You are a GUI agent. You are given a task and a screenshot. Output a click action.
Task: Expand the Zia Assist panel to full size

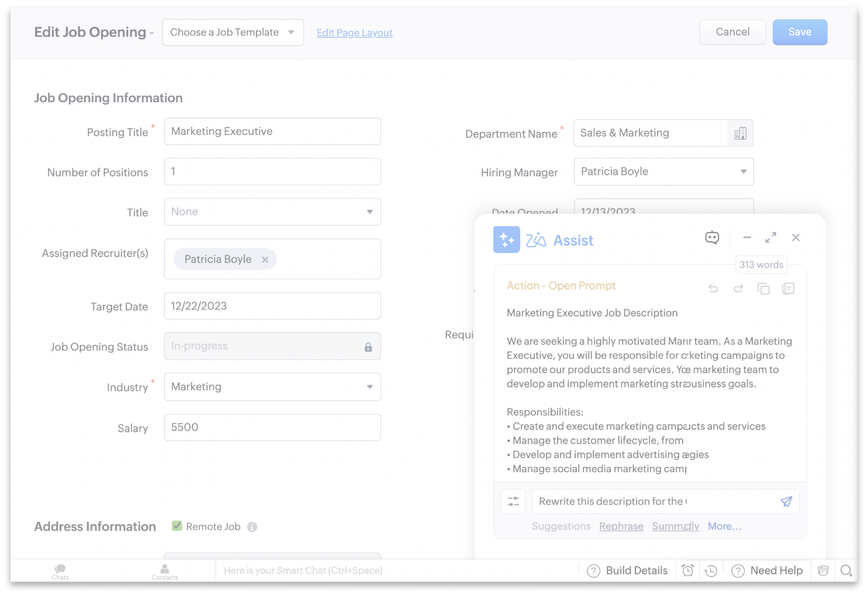pyautogui.click(x=771, y=238)
